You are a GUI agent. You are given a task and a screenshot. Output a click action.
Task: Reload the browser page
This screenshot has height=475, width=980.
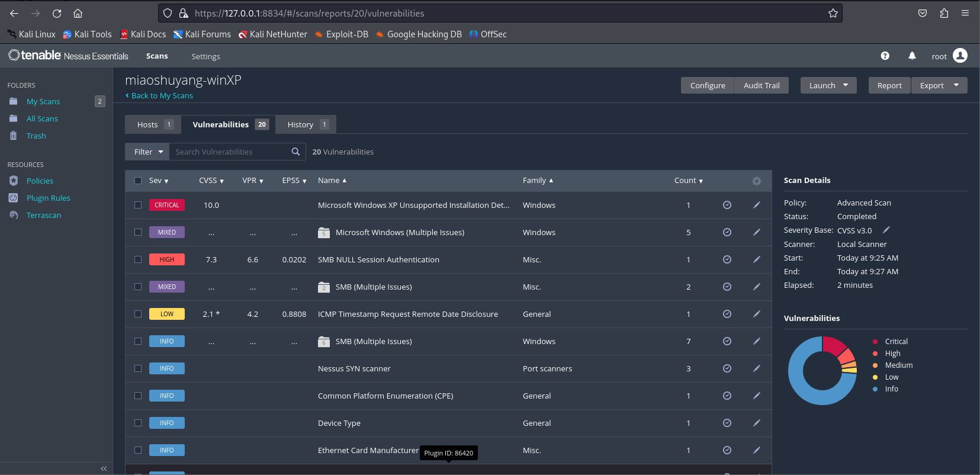coord(57,13)
